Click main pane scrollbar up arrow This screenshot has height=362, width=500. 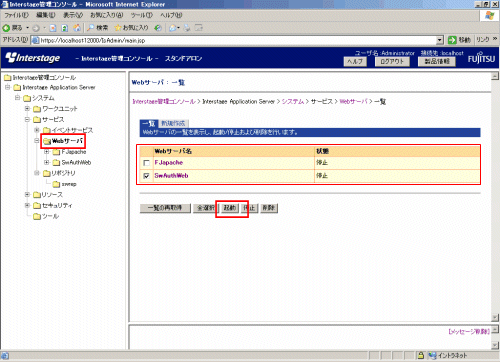(495, 76)
